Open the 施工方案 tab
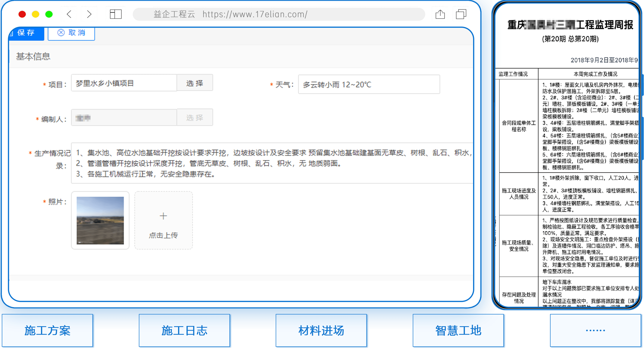Image resolution: width=644 pixels, height=348 pixels. point(47,331)
